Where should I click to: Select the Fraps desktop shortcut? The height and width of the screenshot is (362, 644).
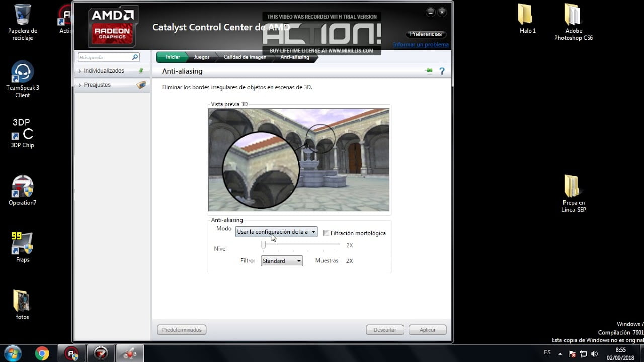(x=23, y=247)
